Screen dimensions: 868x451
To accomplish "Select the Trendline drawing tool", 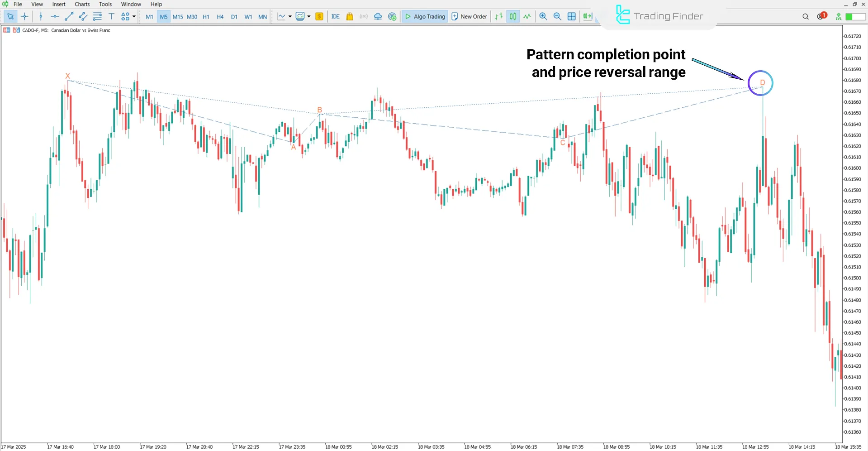I will [69, 16].
